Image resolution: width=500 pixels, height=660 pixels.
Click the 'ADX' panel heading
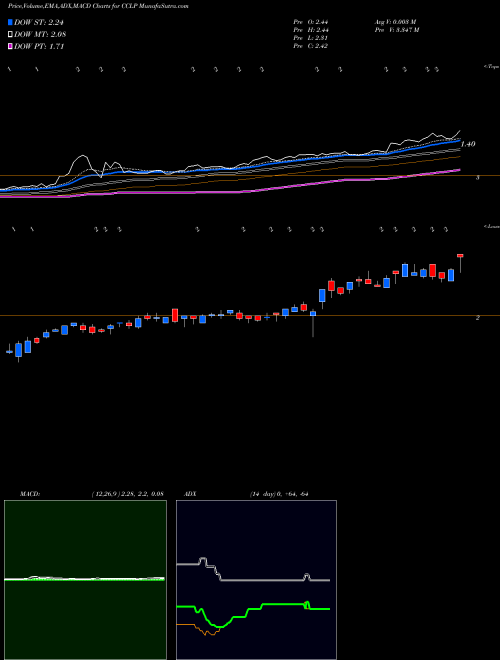click(x=190, y=494)
